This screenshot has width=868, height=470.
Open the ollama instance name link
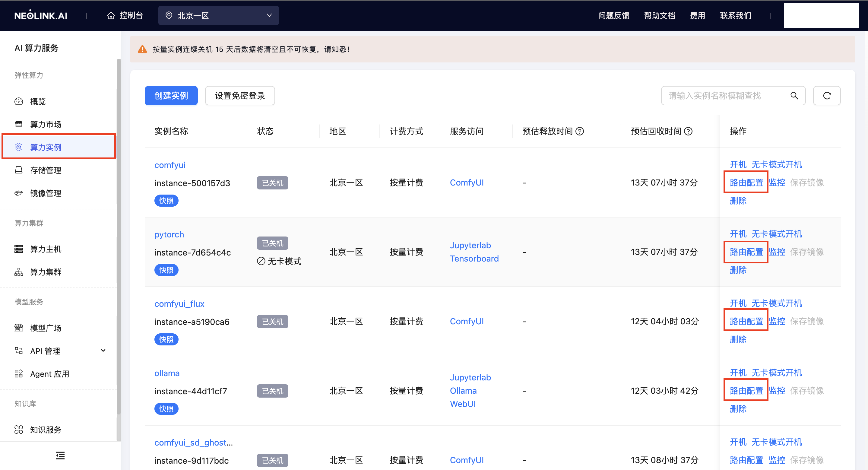point(167,373)
